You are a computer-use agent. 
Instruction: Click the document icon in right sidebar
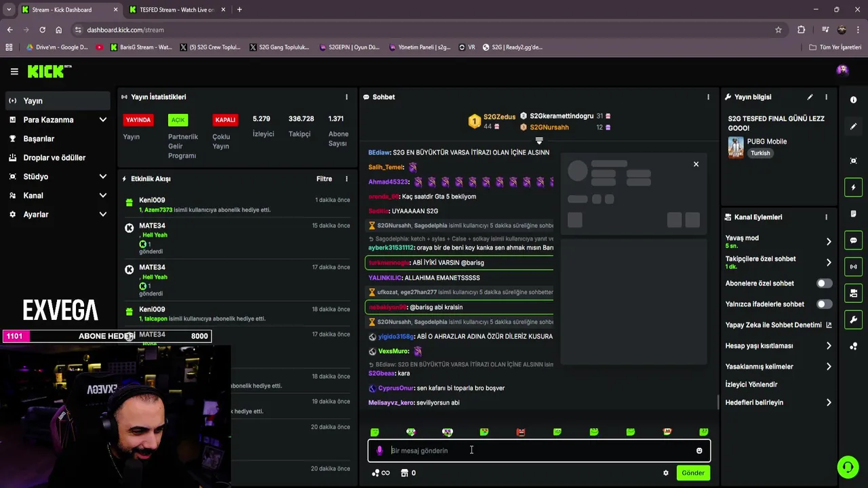853,213
